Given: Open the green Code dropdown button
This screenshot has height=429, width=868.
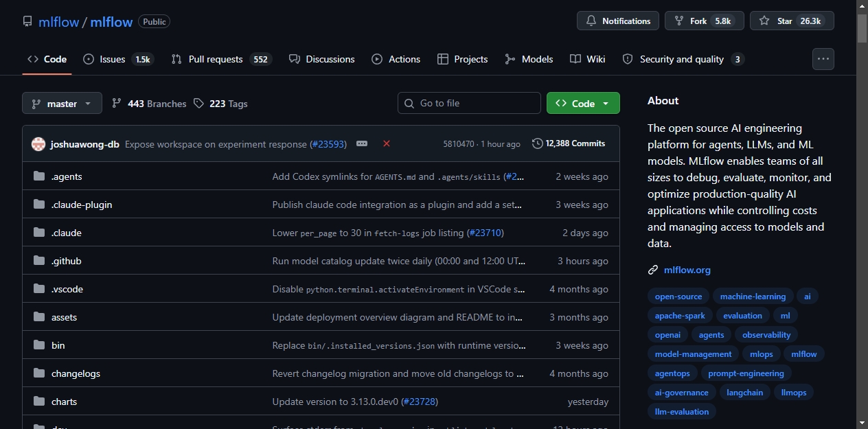Looking at the screenshot, I should click(x=583, y=104).
